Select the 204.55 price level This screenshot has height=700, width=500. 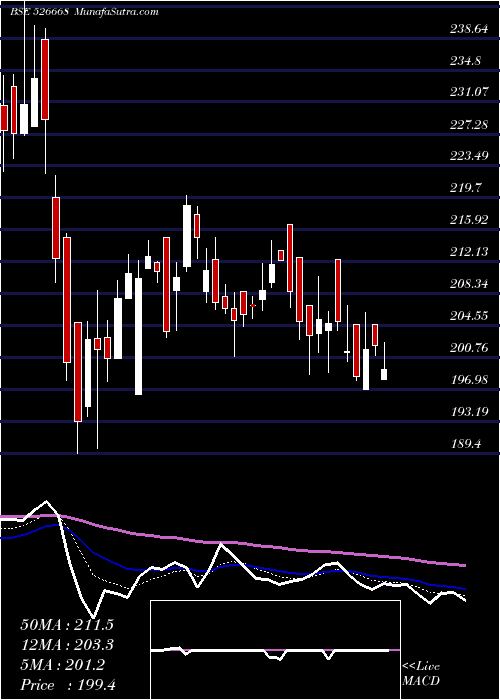point(468,316)
